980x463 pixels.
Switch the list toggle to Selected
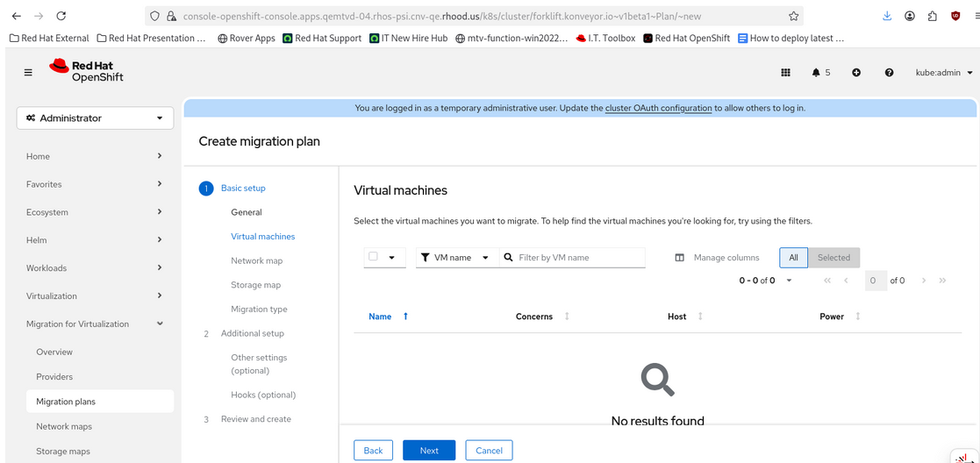click(833, 258)
